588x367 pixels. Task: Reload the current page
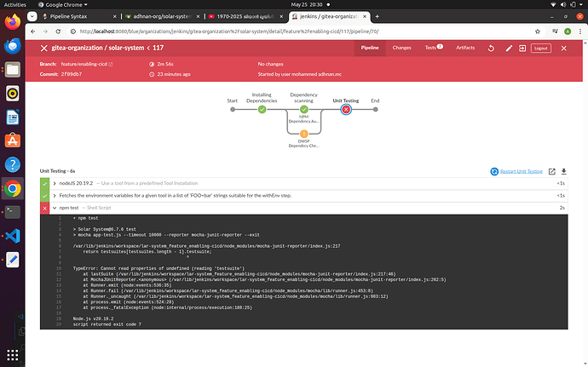58,32
